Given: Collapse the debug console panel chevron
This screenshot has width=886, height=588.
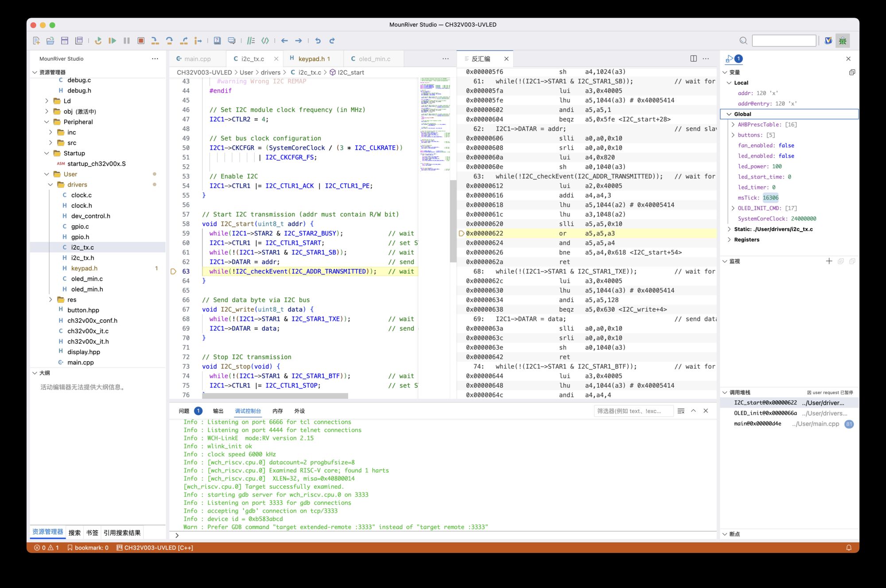Looking at the screenshot, I should pos(693,411).
